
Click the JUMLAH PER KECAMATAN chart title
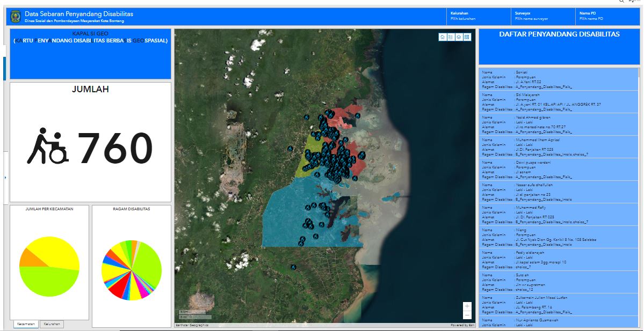point(49,209)
